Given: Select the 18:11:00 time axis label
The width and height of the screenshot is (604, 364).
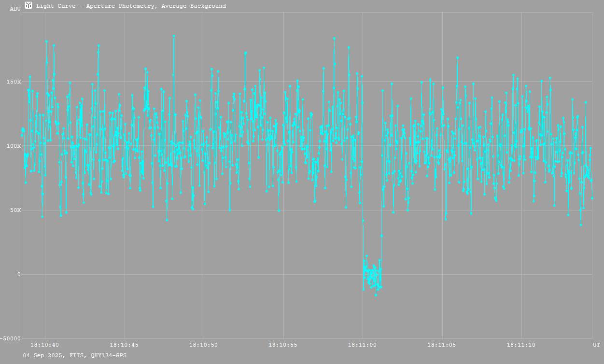Looking at the screenshot, I should click(362, 345).
